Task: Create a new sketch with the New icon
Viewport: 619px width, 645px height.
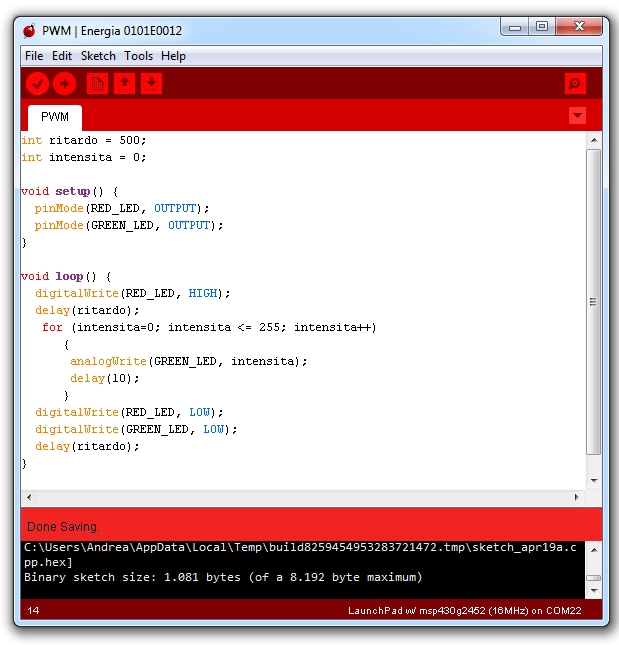Action: coord(97,84)
